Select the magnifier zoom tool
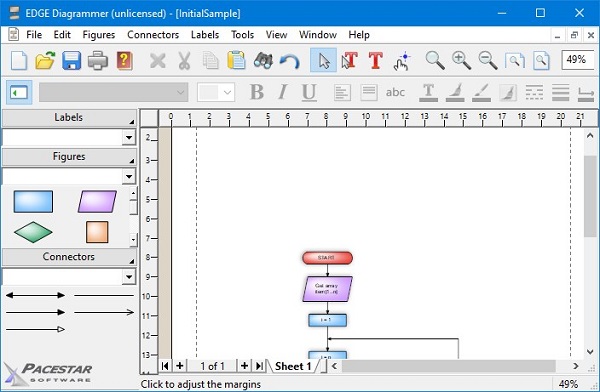Screen dimensions: 600x392 tap(435, 60)
